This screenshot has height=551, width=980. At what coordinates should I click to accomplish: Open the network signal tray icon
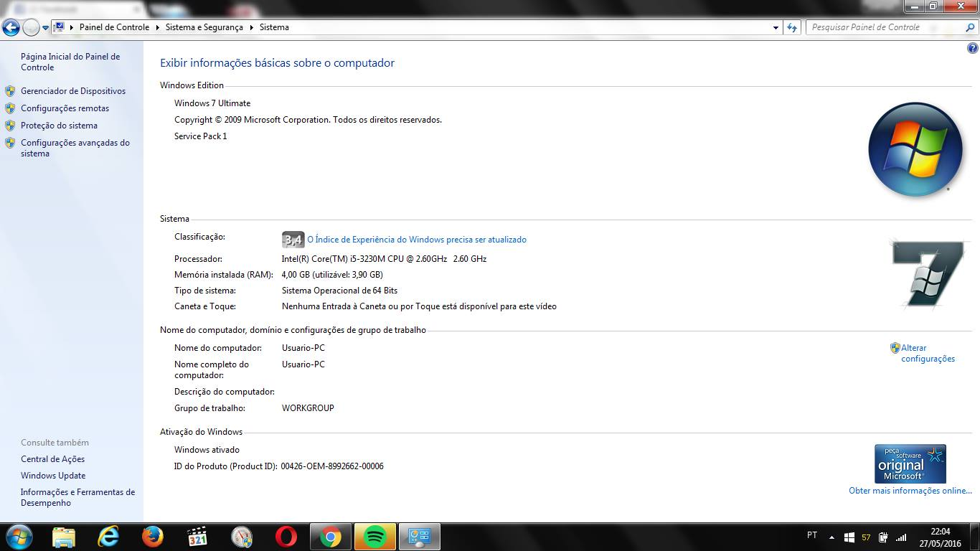point(901,537)
